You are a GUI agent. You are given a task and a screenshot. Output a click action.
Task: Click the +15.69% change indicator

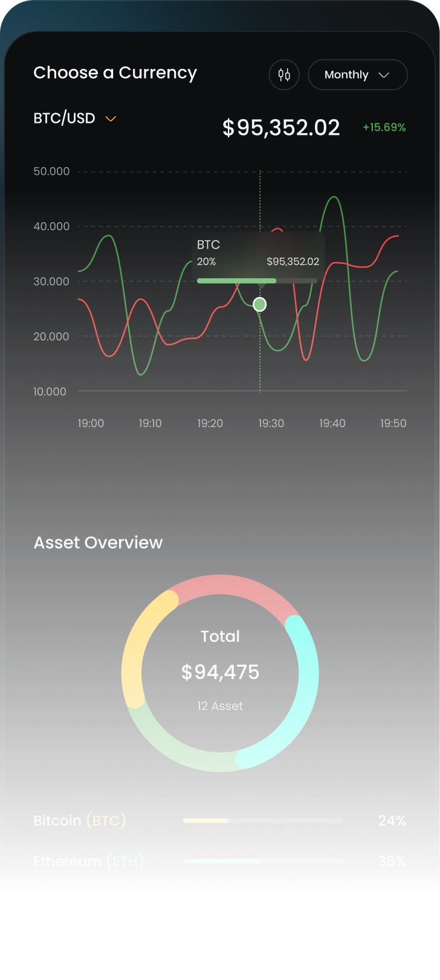(384, 128)
